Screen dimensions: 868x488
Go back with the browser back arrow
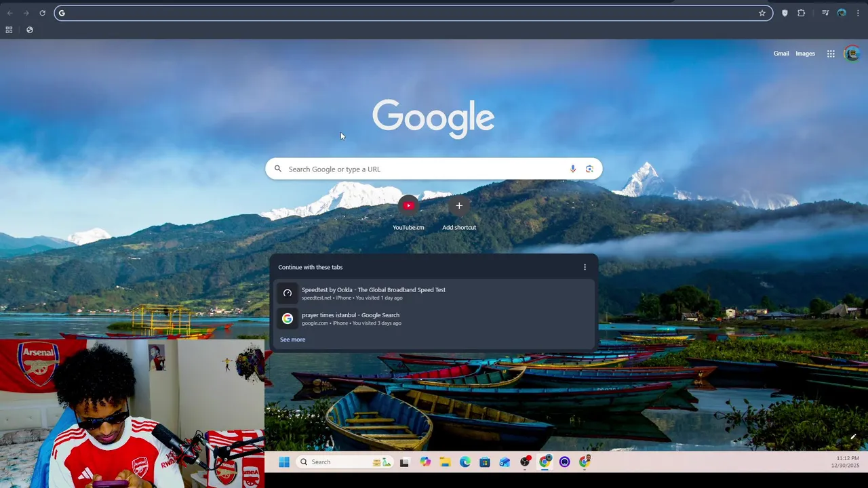(9, 13)
